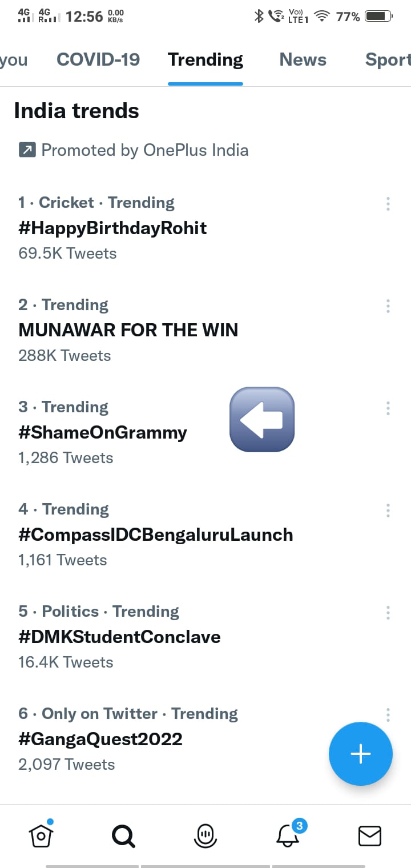This screenshot has width=411, height=868.
Task: Tap the compose tweet plus button
Action: (x=360, y=754)
